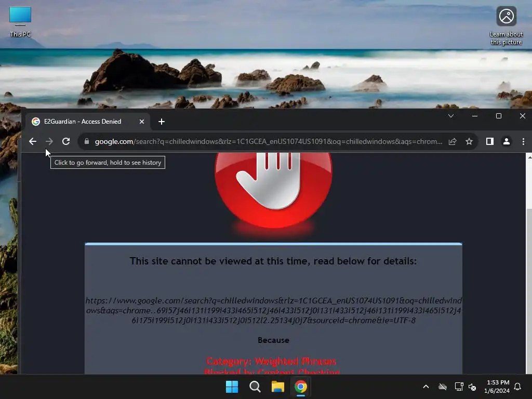Select the 'Category: Weighted Phrases' text
This screenshot has height=399, width=532.
tap(271, 361)
